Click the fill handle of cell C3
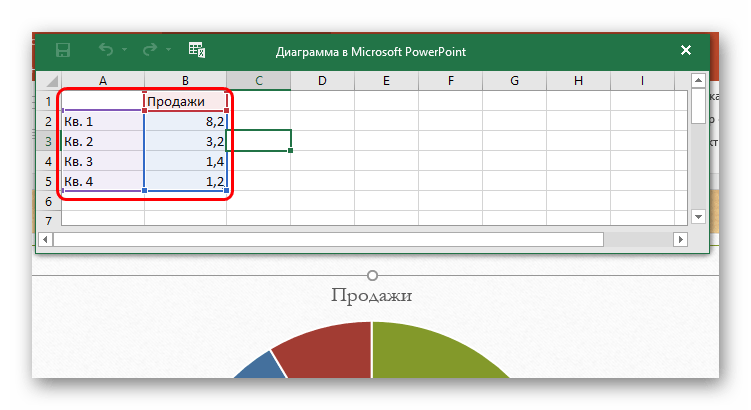The height and width of the screenshot is (410, 751). click(x=291, y=150)
